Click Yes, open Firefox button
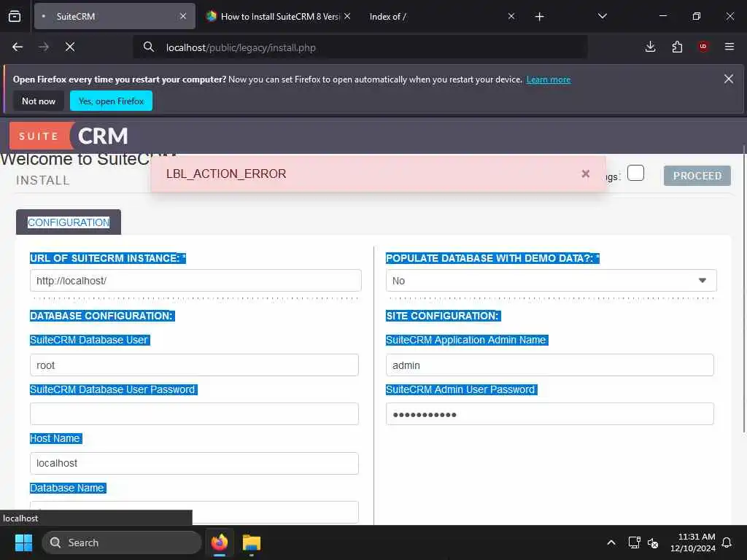The height and width of the screenshot is (560, 747). [x=111, y=101]
